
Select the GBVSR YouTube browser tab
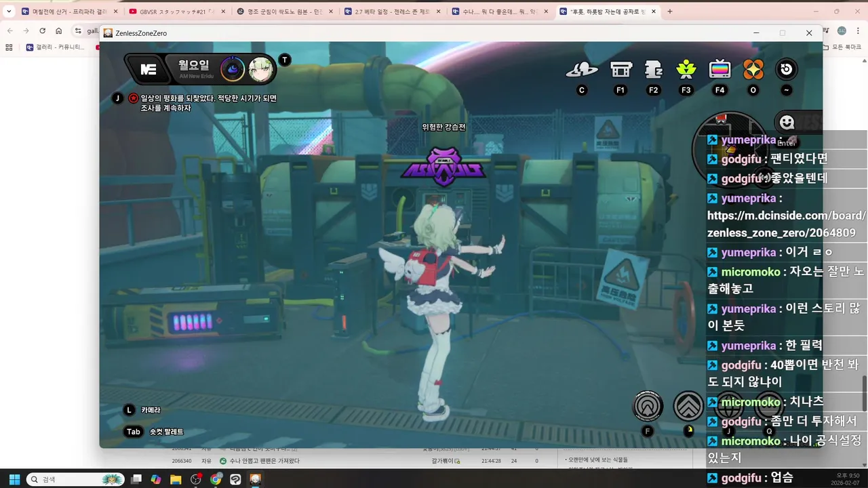(x=176, y=12)
